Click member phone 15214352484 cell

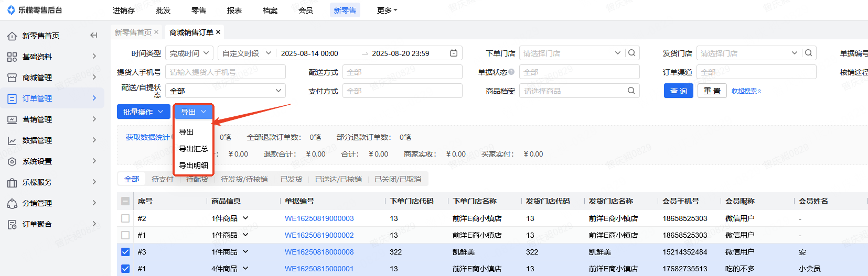[685, 252]
